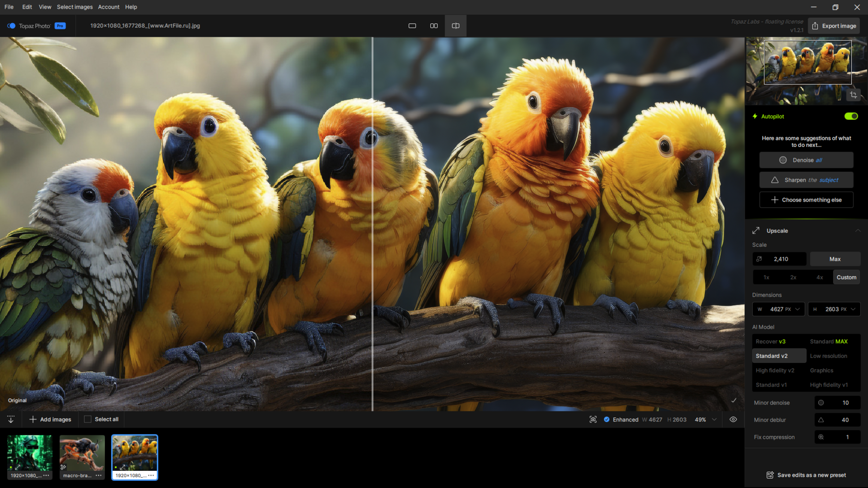The image size is (868, 488).
Task: Open the width PX unit dropdown
Action: coord(797,310)
